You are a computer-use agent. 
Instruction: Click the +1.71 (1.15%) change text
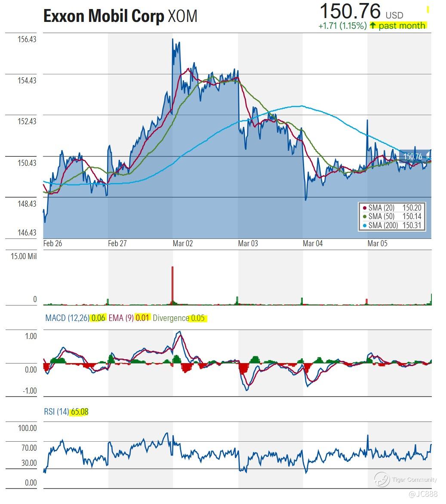coord(342,26)
